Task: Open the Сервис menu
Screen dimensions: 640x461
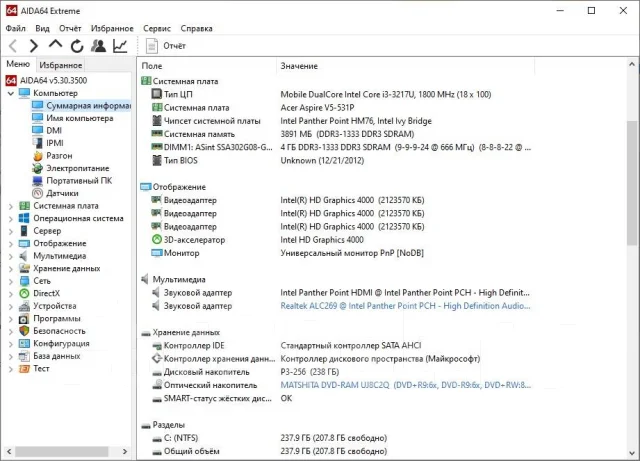Action: point(157,28)
